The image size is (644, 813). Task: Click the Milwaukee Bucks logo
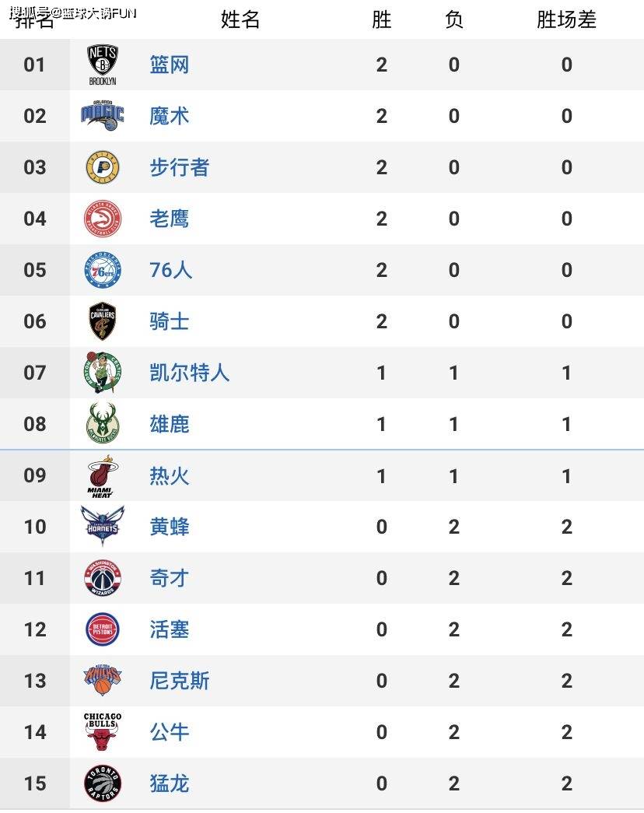(x=103, y=423)
